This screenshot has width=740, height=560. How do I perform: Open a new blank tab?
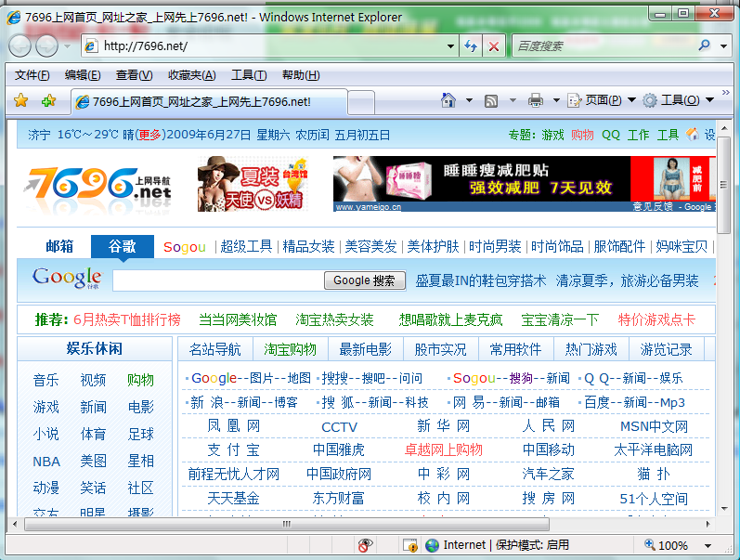click(361, 102)
